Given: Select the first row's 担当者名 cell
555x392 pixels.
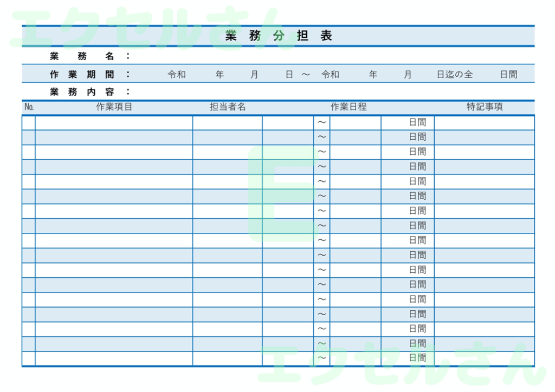Looking at the screenshot, I should [x=227, y=122].
